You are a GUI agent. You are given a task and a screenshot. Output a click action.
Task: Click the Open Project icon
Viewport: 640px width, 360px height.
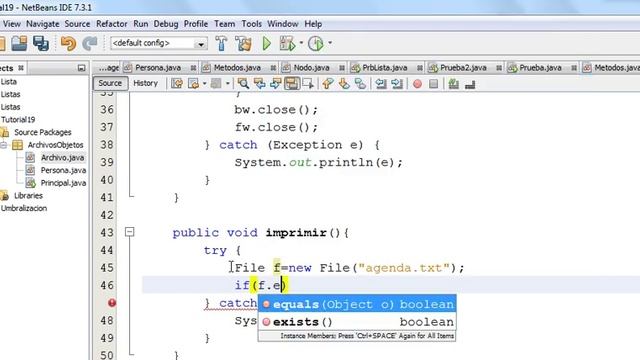point(19,43)
